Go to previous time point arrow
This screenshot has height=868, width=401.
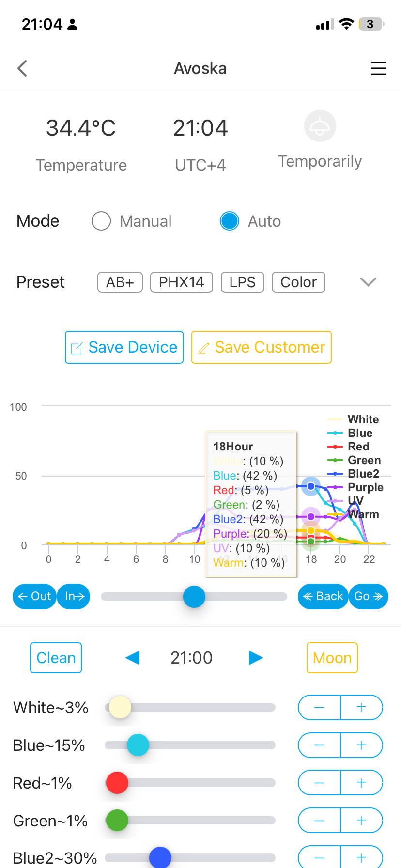(132, 658)
